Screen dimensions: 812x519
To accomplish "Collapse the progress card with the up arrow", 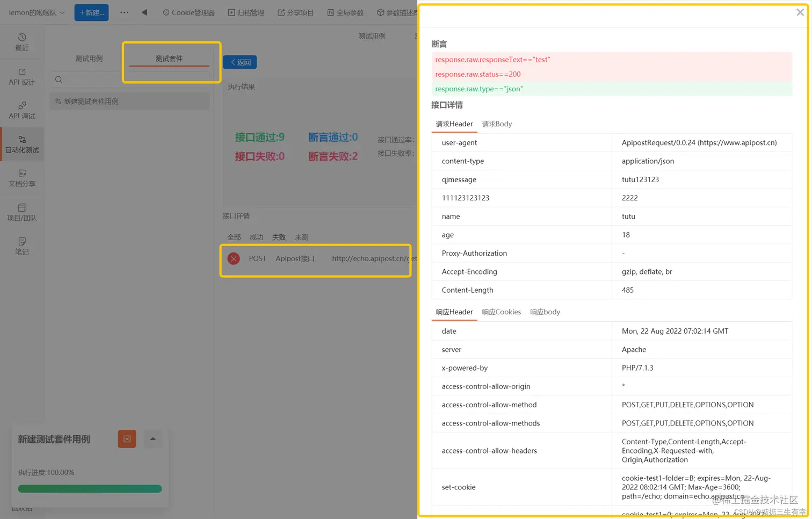I will [153, 439].
